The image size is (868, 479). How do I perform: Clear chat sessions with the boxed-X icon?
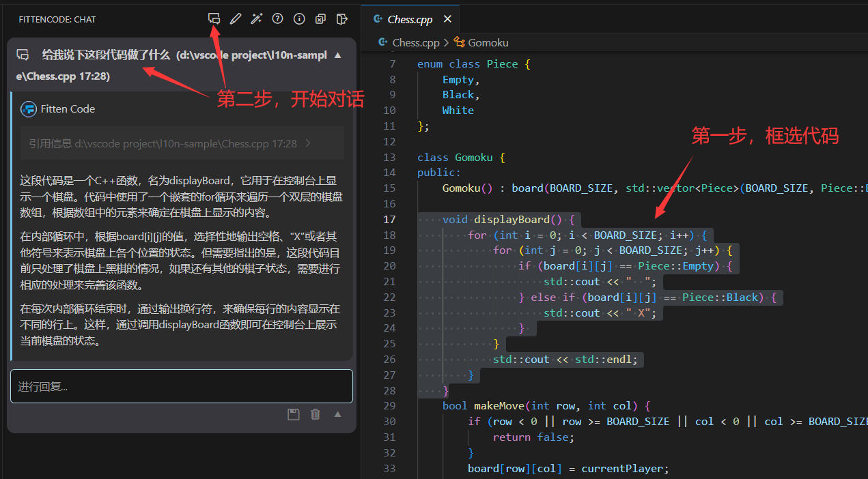pos(320,18)
